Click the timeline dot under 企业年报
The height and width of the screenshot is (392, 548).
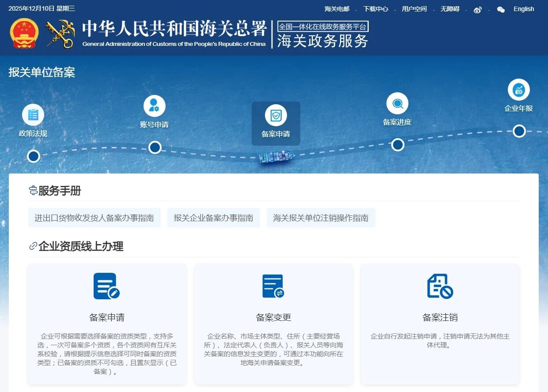point(519,131)
